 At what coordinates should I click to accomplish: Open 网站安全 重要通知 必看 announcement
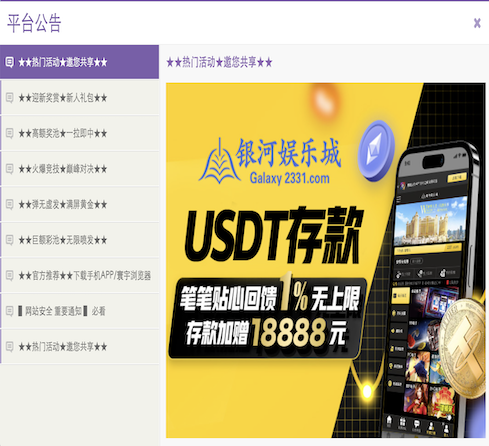[79, 311]
